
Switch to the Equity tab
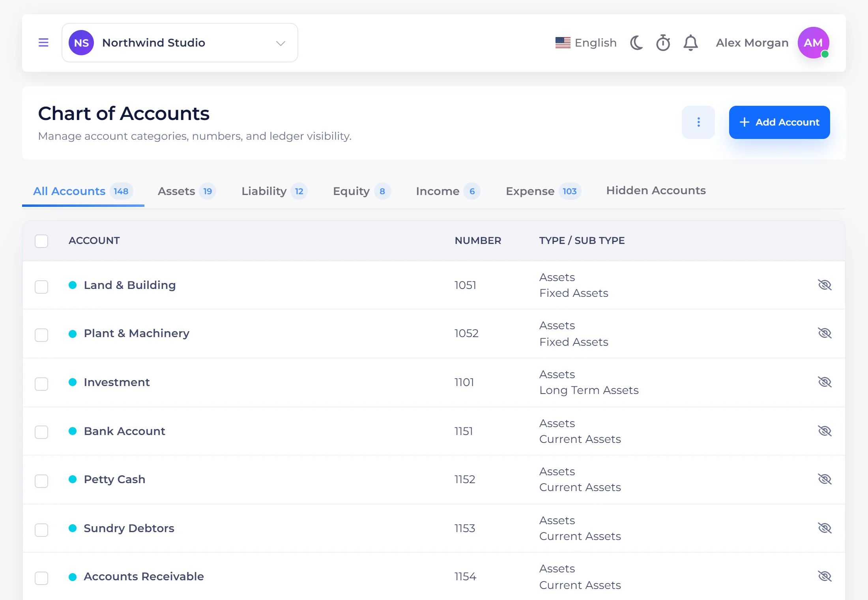point(362,191)
